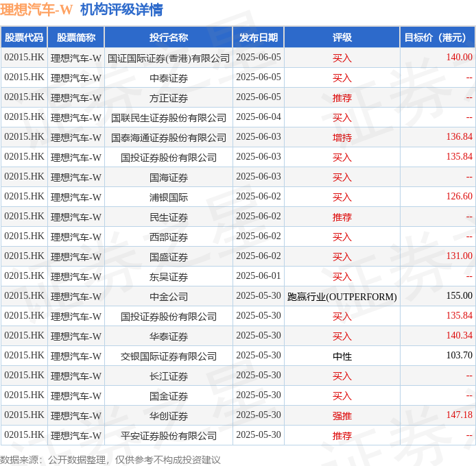Click date in 西部证券 row

[x=259, y=236]
